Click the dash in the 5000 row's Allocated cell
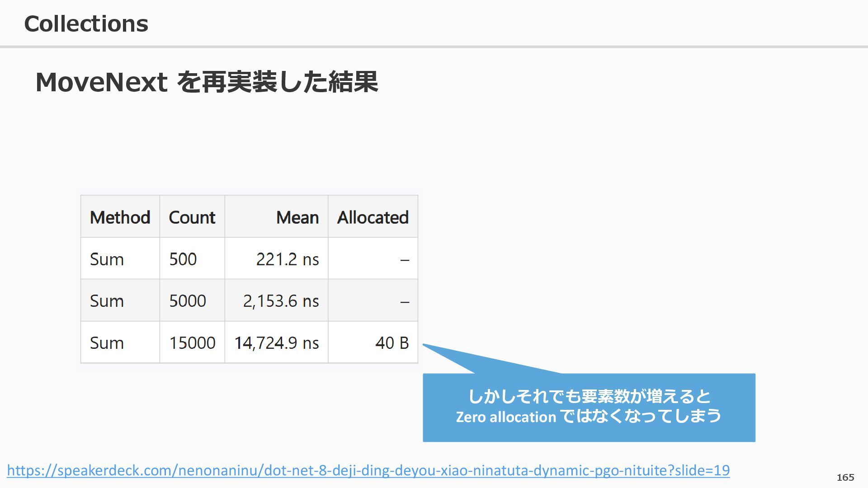 tap(405, 302)
